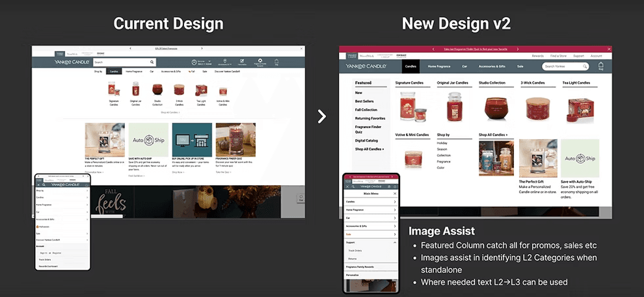Click store locator pin icon in Current Design

pos(224,60)
